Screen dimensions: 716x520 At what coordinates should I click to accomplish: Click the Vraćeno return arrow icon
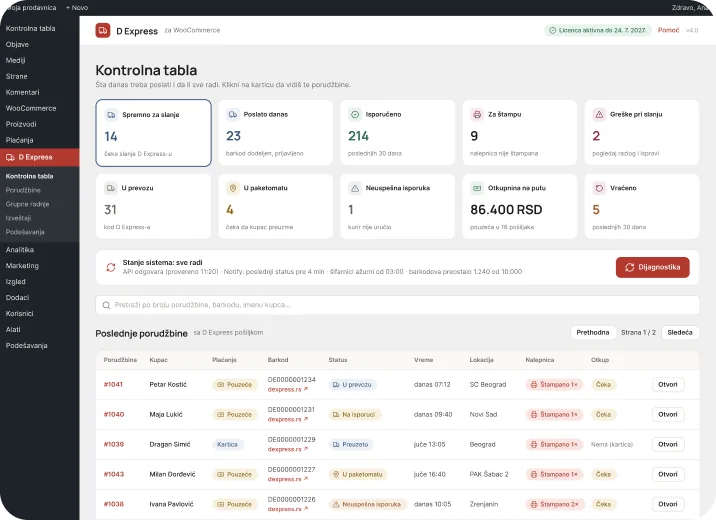point(599,188)
